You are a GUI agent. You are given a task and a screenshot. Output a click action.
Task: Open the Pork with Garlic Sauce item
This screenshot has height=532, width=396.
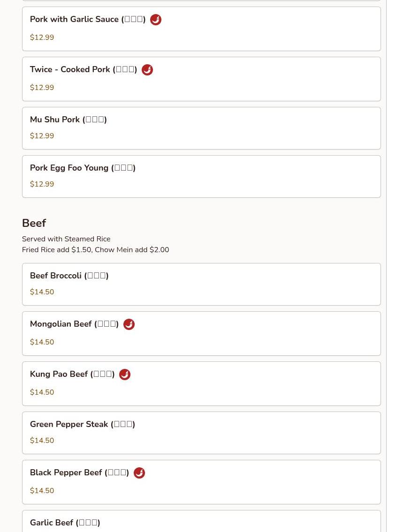[88, 20]
